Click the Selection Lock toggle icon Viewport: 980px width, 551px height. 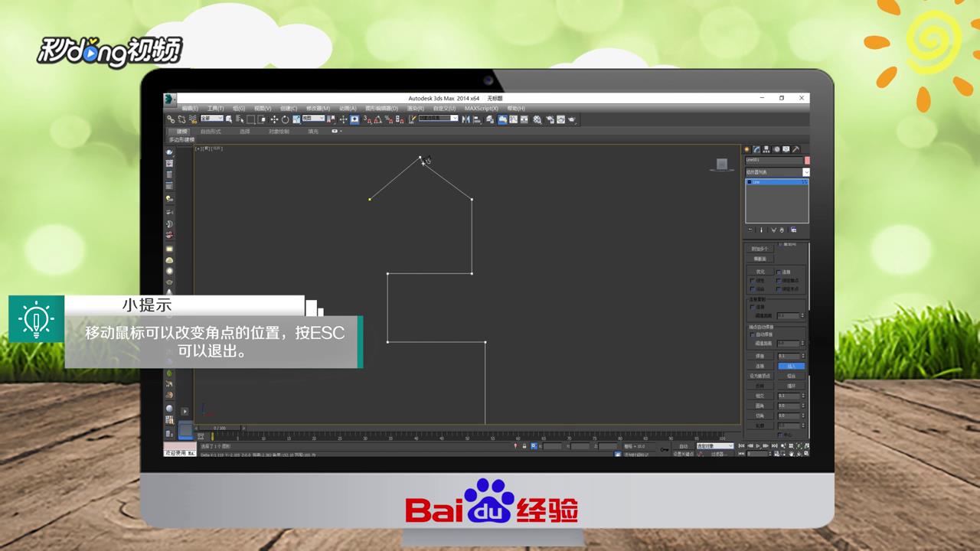click(524, 446)
